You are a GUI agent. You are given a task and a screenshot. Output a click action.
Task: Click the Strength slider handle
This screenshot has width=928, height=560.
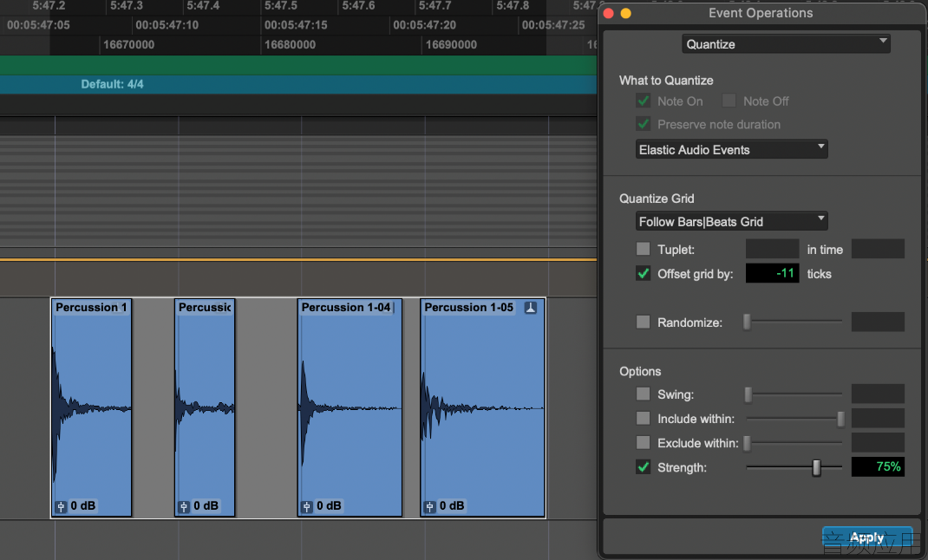pyautogui.click(x=817, y=467)
